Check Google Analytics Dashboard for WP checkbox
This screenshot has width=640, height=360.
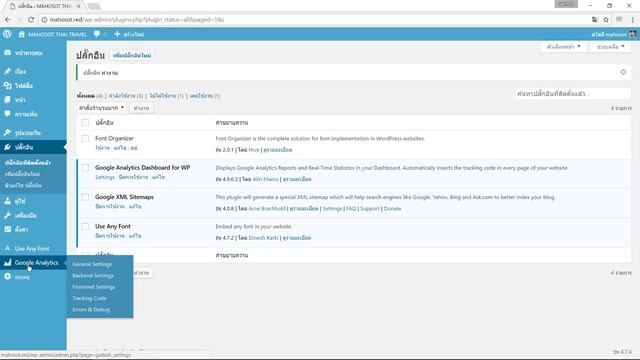point(85,168)
